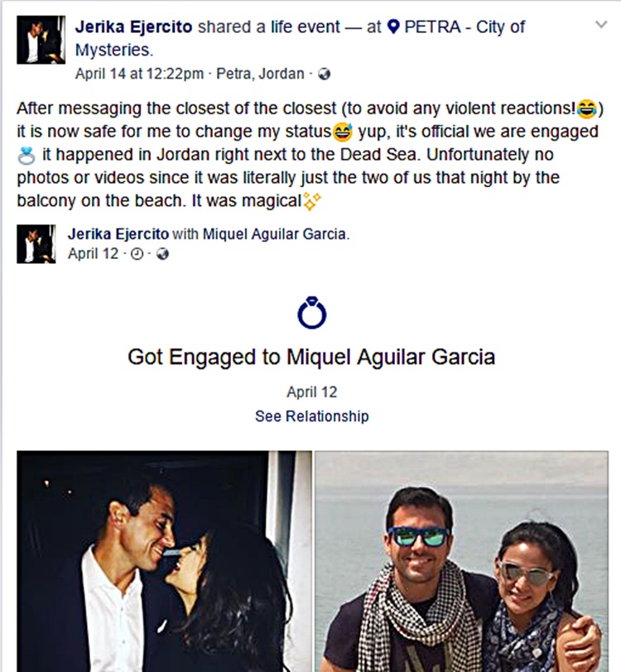Click the blue engagement ring icon
621x672 pixels.
pos(312,313)
